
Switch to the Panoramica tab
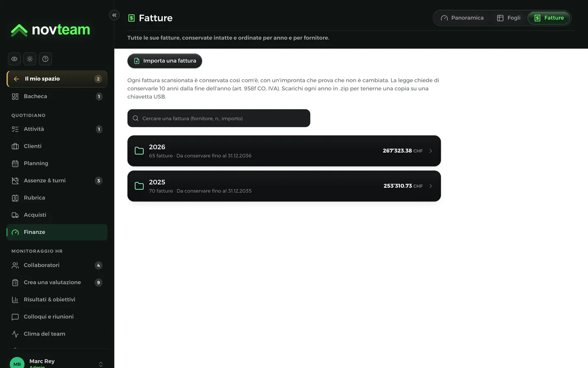tap(462, 18)
